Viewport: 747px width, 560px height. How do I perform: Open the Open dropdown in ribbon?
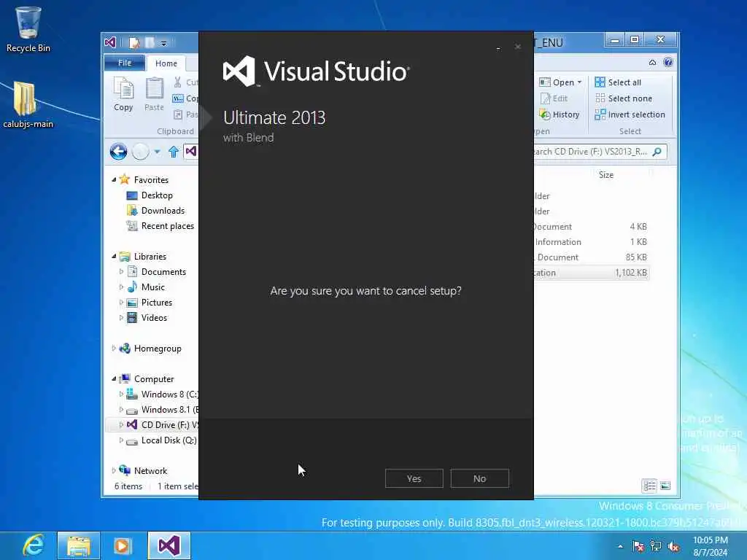coord(560,82)
